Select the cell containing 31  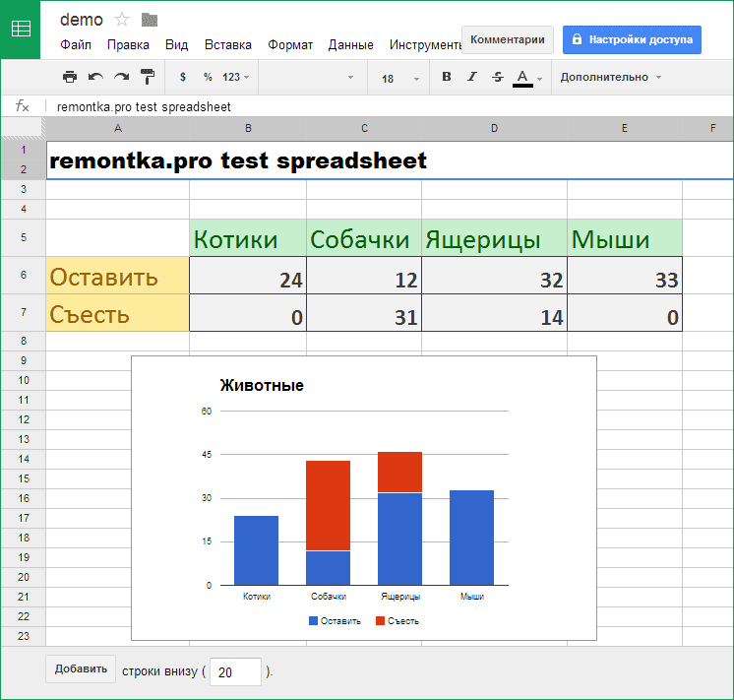pyautogui.click(x=364, y=313)
